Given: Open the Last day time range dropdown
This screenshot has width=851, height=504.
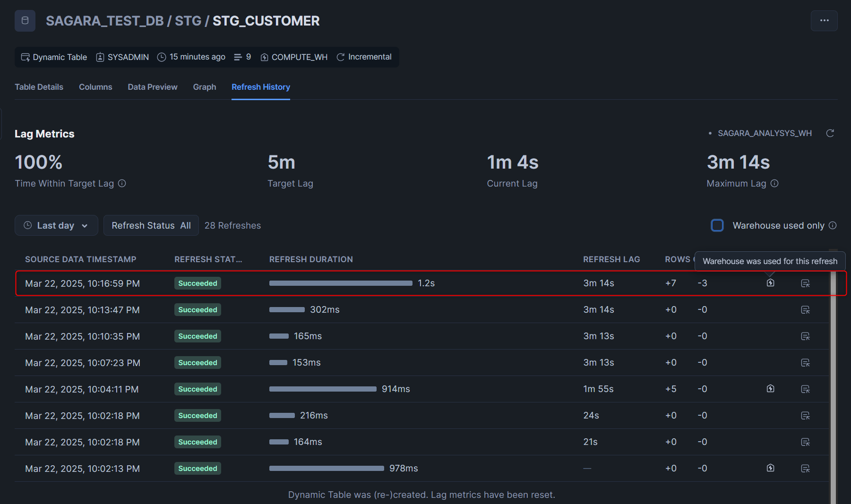Looking at the screenshot, I should coord(56,225).
